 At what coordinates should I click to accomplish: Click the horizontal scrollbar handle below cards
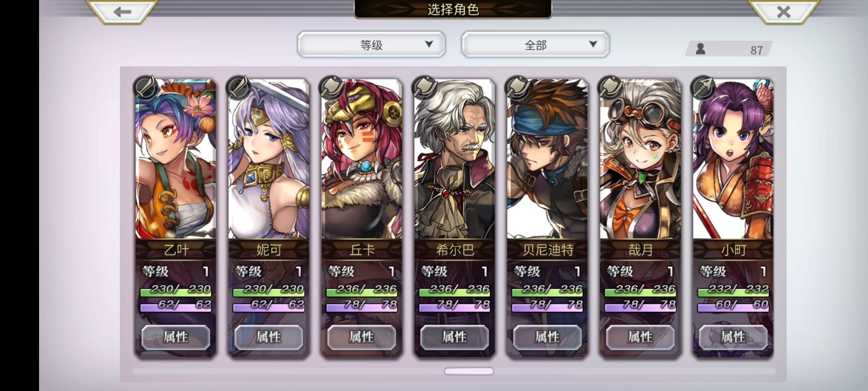pos(469,371)
